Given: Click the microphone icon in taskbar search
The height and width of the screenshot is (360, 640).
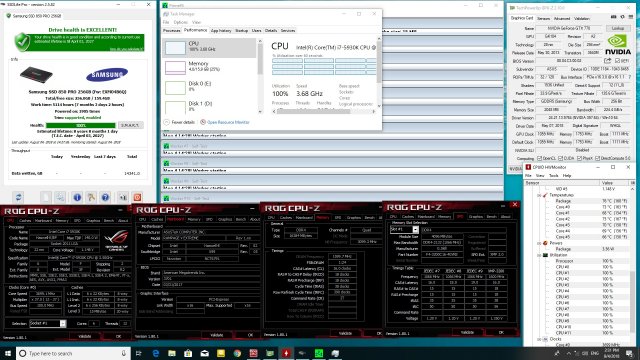Looking at the screenshot, I should point(124,353).
